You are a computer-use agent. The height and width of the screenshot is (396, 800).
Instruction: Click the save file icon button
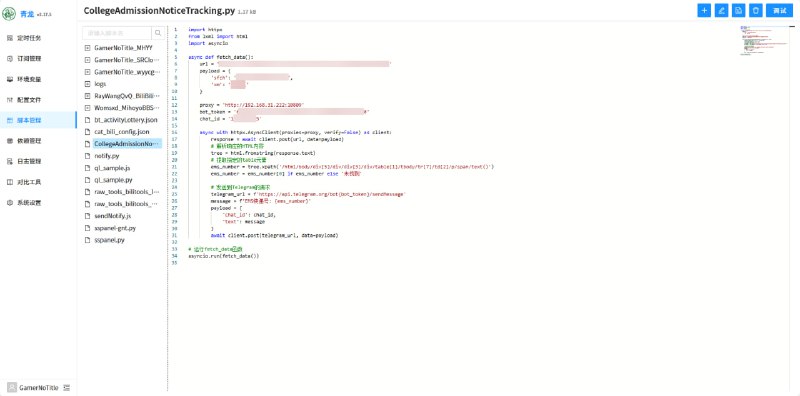coord(738,10)
